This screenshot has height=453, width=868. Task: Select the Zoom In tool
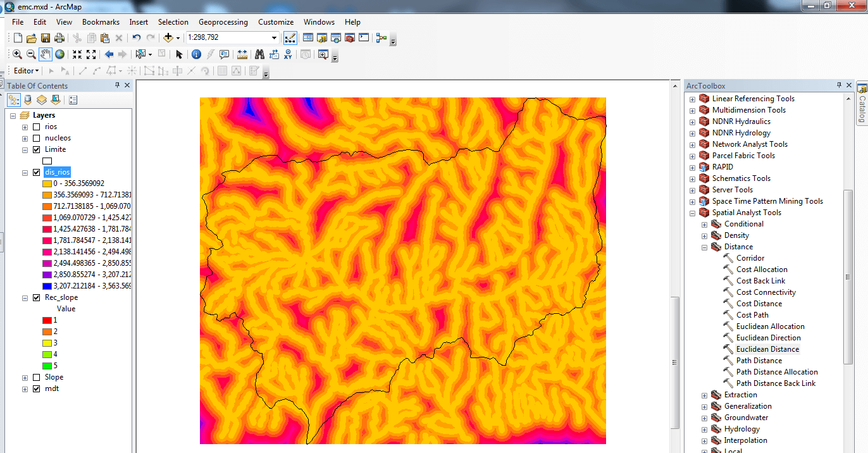17,54
